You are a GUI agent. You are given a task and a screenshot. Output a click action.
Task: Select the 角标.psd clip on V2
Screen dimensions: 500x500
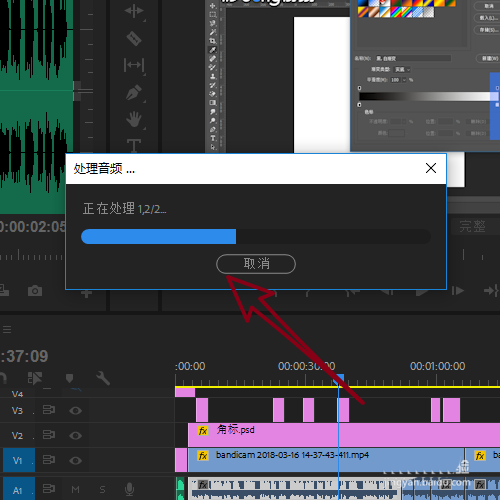[x=343, y=435]
